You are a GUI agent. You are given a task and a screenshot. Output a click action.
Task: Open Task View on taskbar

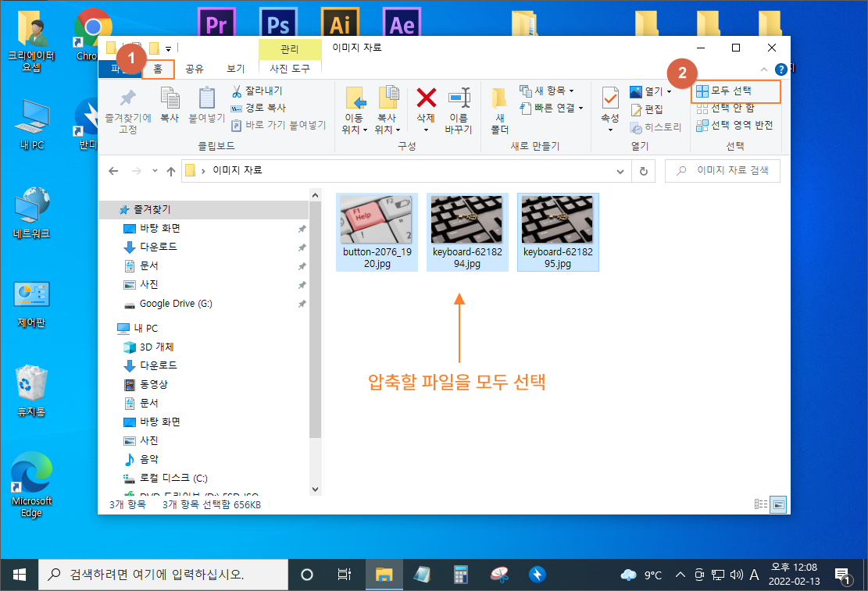click(344, 575)
